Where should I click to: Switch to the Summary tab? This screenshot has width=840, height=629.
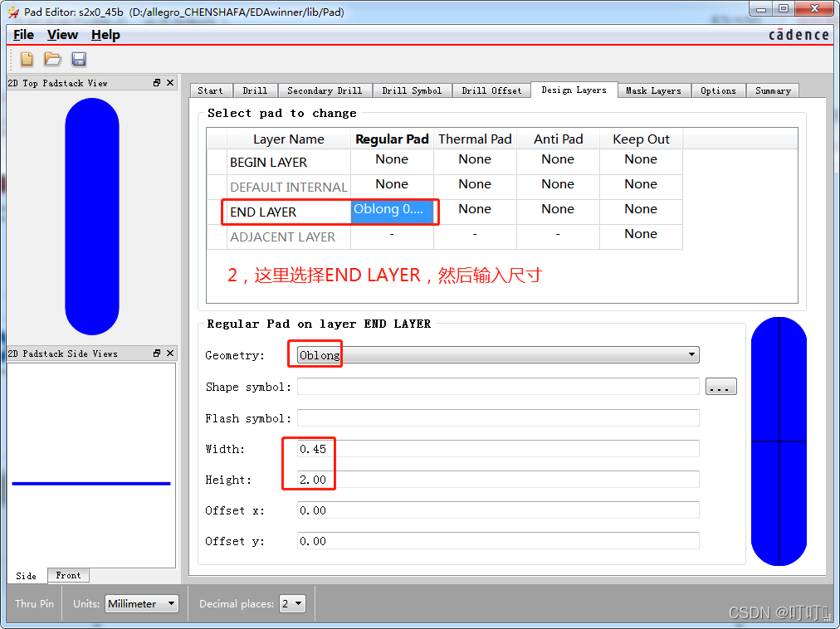click(x=773, y=90)
